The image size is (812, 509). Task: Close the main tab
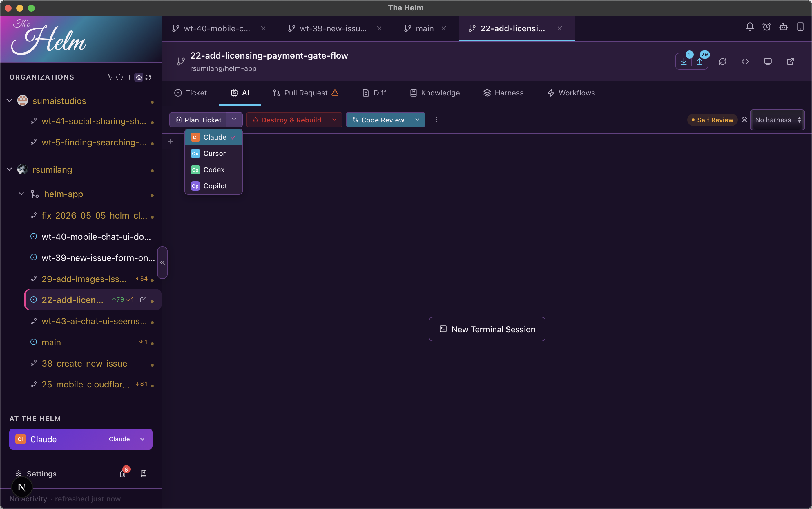pos(444,29)
